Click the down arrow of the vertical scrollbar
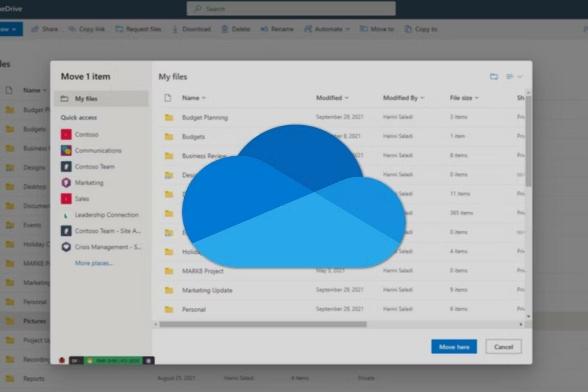The height and width of the screenshot is (392, 588). (528, 317)
